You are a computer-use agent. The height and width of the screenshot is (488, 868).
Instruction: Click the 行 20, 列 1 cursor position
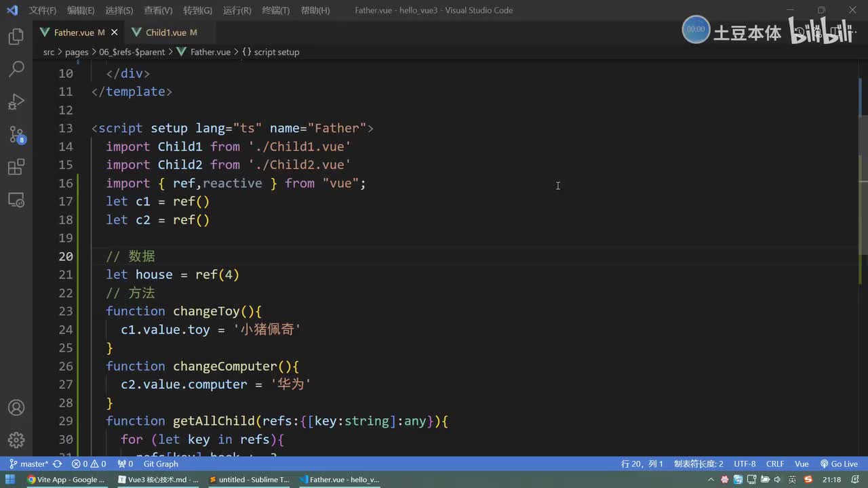[642, 464]
